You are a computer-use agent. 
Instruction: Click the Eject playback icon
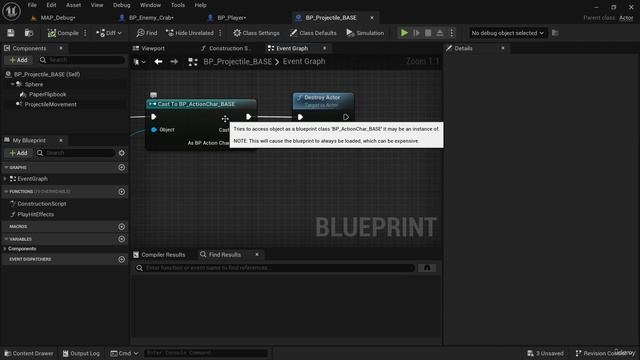coord(440,33)
